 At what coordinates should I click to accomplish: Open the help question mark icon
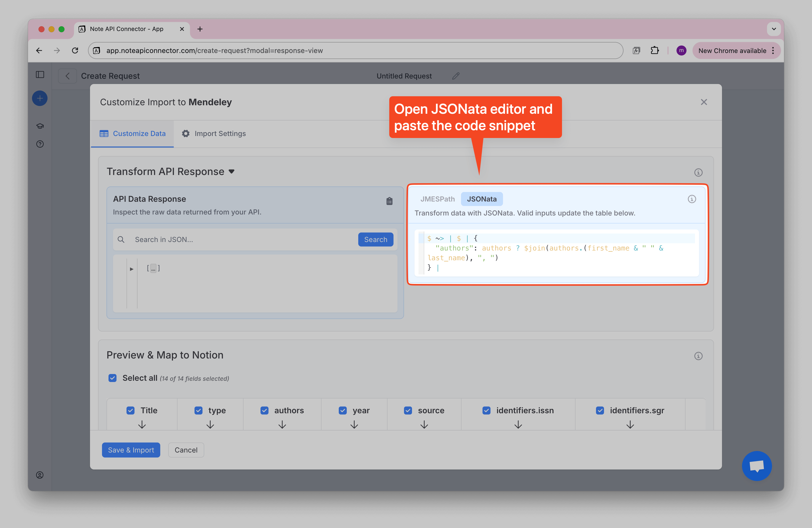(40, 144)
